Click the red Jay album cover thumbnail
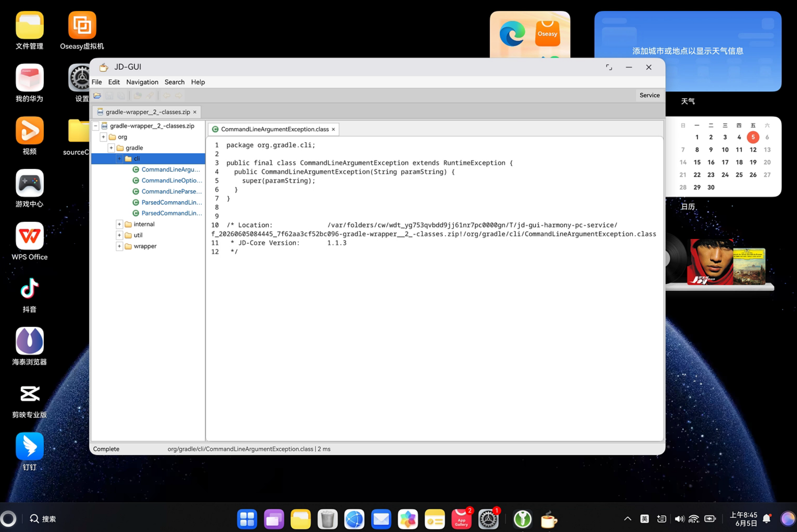The height and width of the screenshot is (532, 797). [710, 262]
